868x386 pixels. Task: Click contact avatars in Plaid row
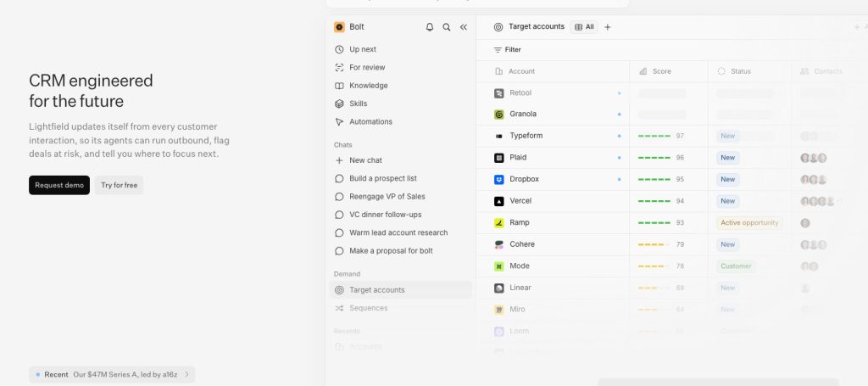tap(814, 158)
